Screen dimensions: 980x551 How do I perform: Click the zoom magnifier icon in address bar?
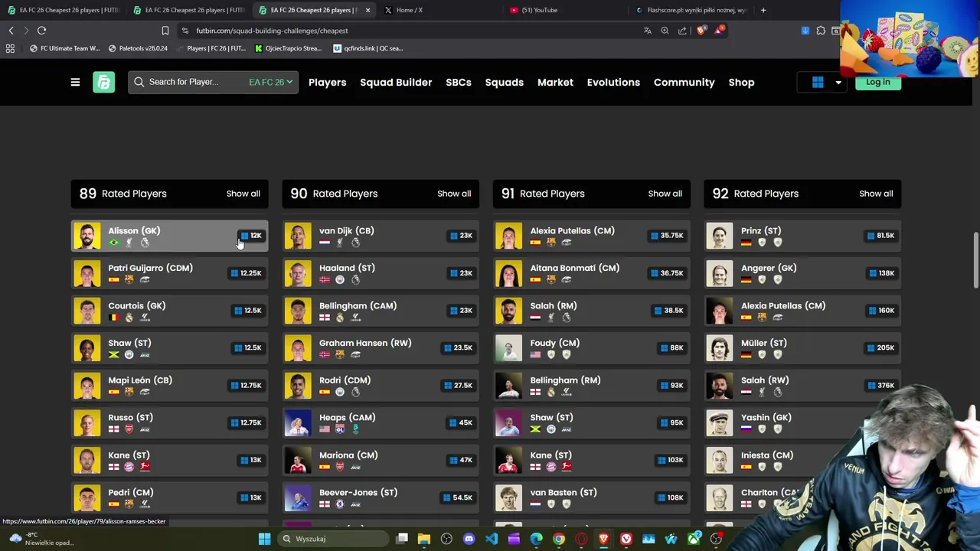pos(665,31)
